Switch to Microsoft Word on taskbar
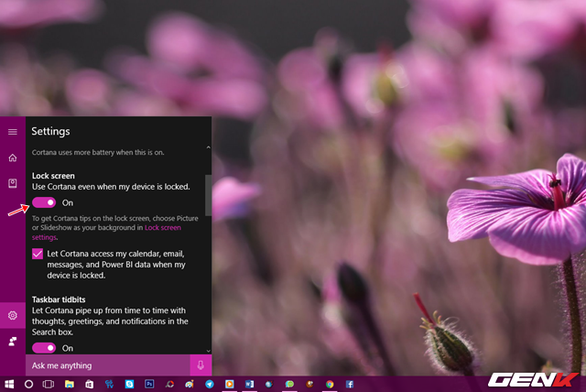The image size is (586, 392). (x=249, y=384)
